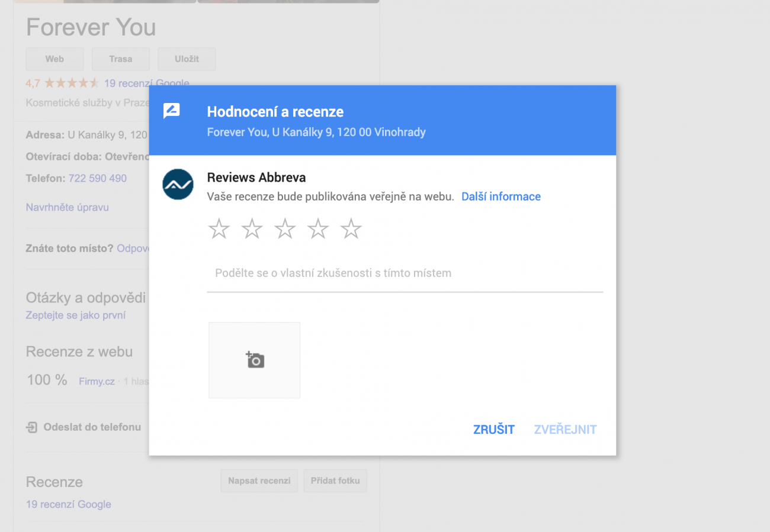Click the Uložit save button
The width and height of the screenshot is (770, 532).
187,59
